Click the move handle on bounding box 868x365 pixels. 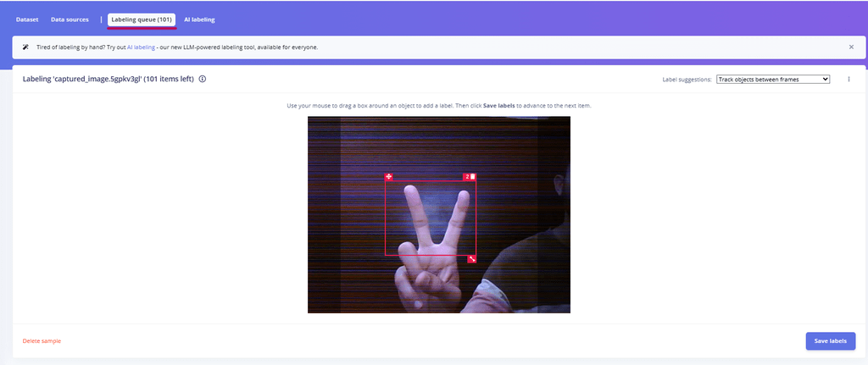tap(388, 177)
